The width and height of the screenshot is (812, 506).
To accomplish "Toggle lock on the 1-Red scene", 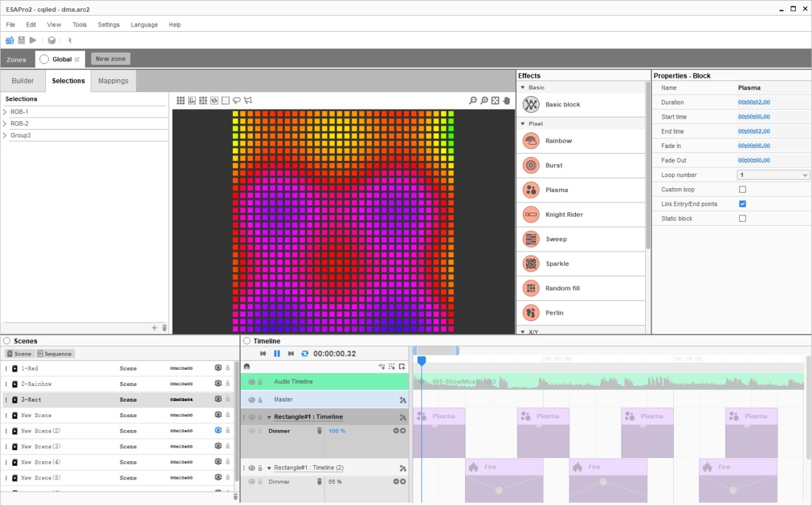I will 228,368.
